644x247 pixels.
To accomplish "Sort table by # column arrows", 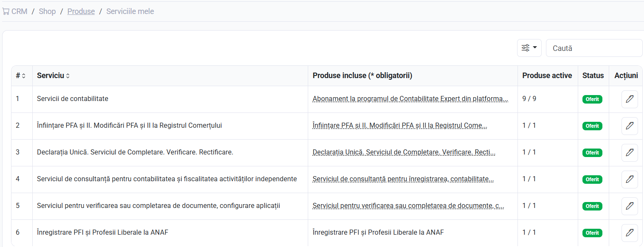I will tap(24, 76).
